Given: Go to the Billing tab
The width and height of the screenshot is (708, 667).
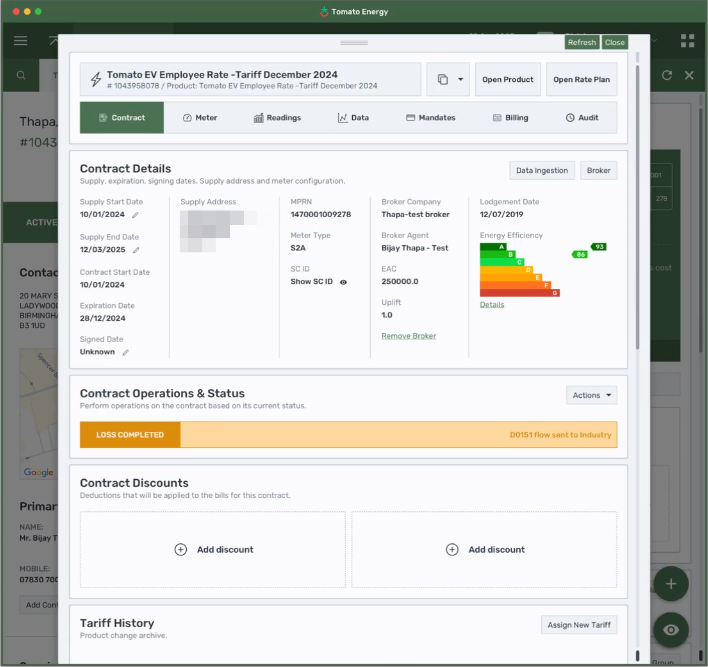Looking at the screenshot, I should [x=511, y=118].
